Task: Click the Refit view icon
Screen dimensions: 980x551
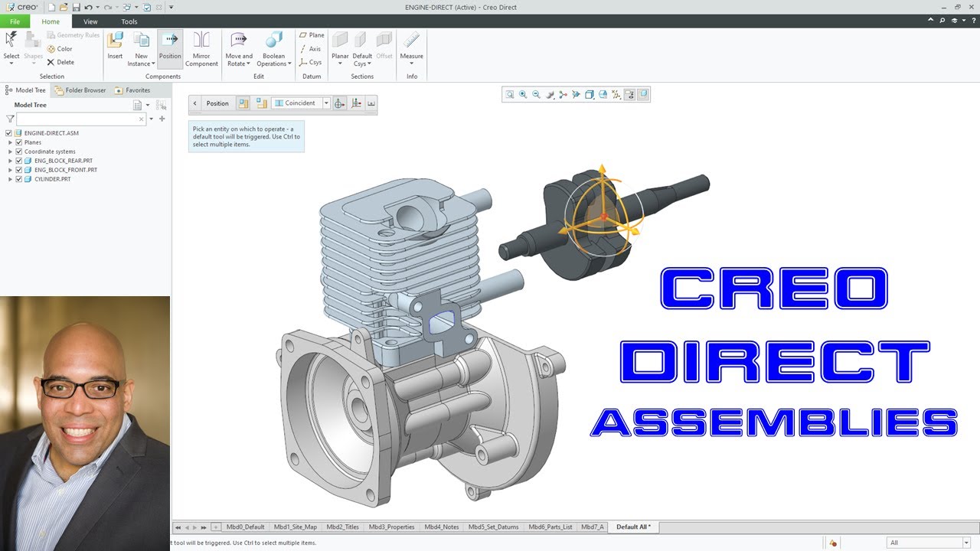Action: click(510, 95)
